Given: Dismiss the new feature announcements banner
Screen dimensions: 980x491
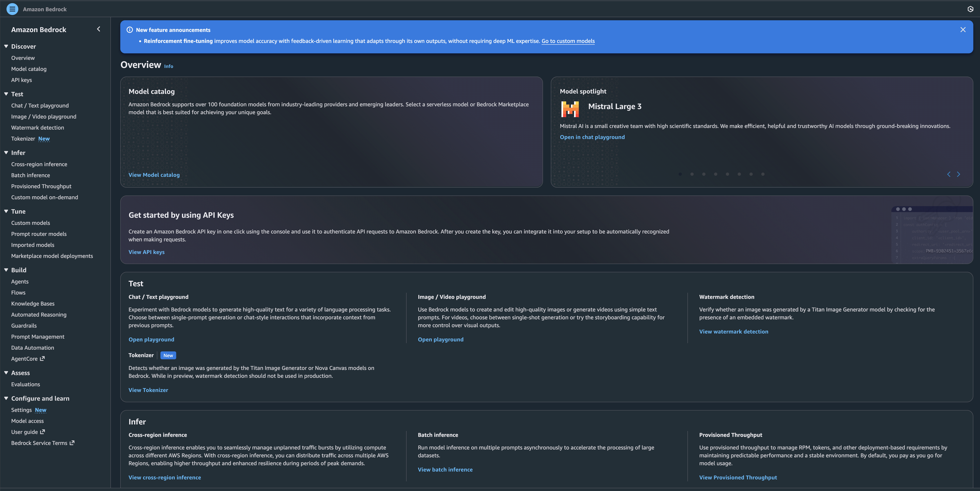Looking at the screenshot, I should [962, 30].
